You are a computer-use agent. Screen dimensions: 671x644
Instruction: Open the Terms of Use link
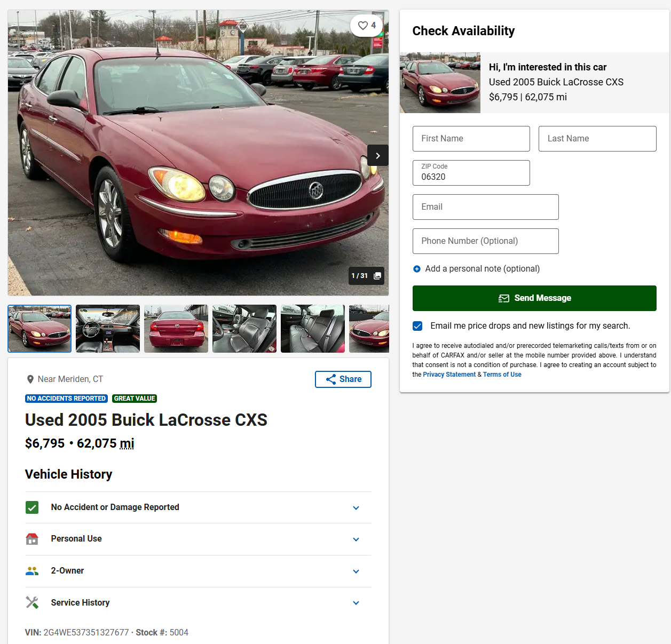point(502,375)
